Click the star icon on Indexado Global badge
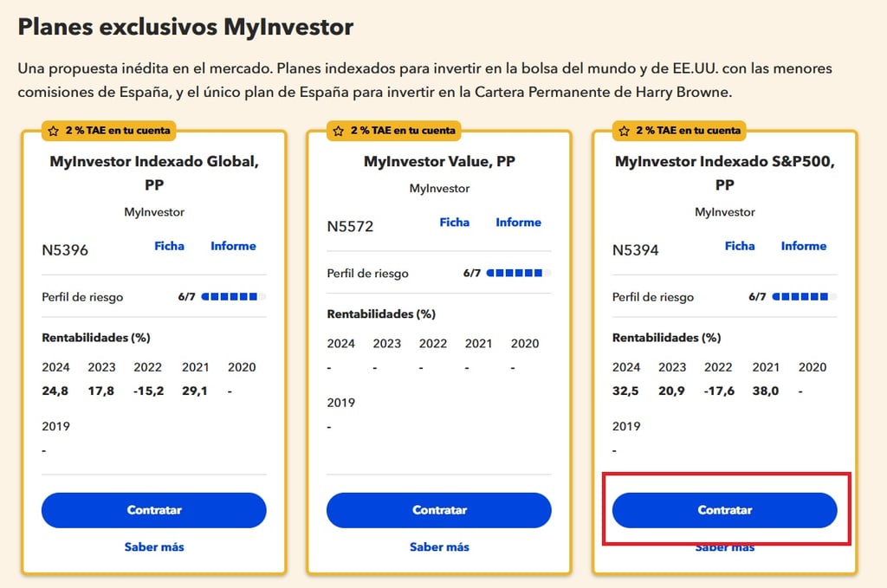887x588 pixels. coord(53,131)
